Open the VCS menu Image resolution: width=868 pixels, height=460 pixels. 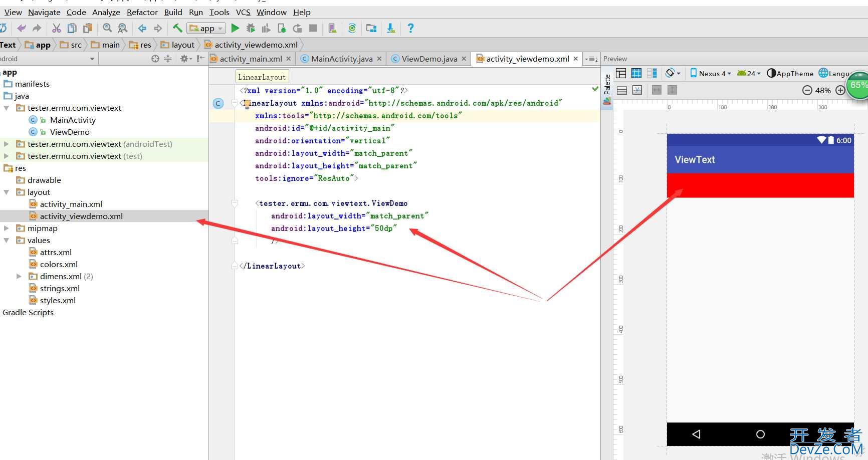[x=243, y=12]
